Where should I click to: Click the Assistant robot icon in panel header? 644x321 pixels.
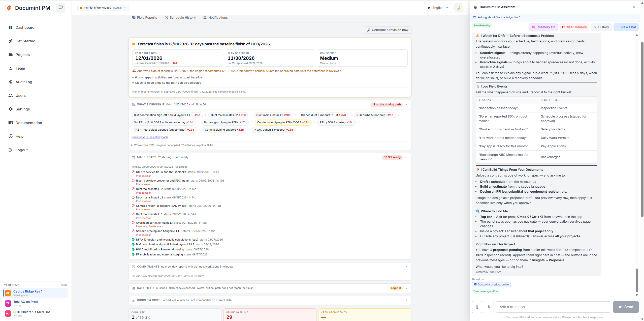[x=475, y=7]
